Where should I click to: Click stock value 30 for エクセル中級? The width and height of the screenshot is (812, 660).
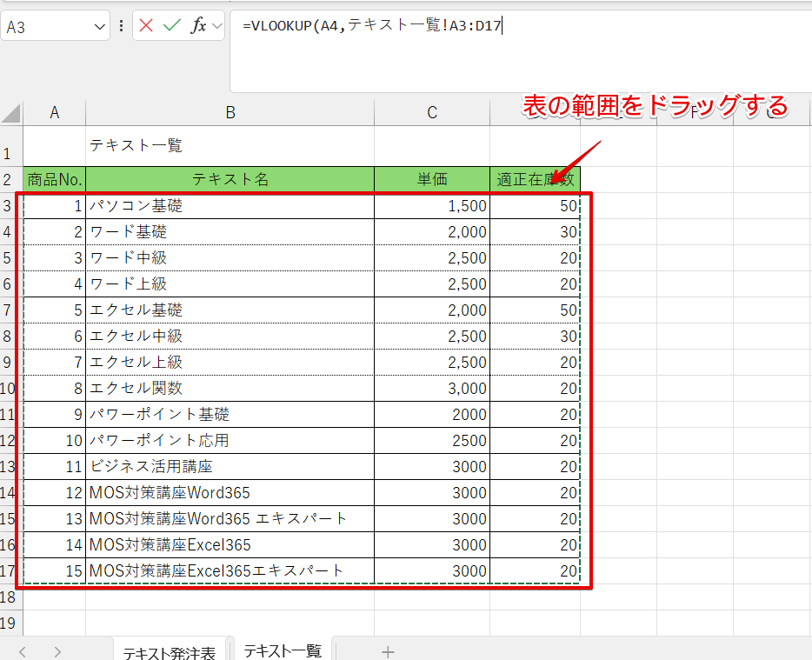pyautogui.click(x=535, y=336)
